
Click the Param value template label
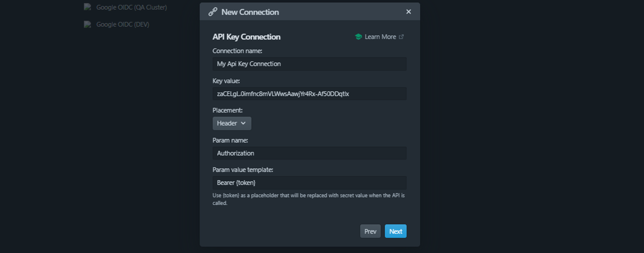tap(242, 170)
